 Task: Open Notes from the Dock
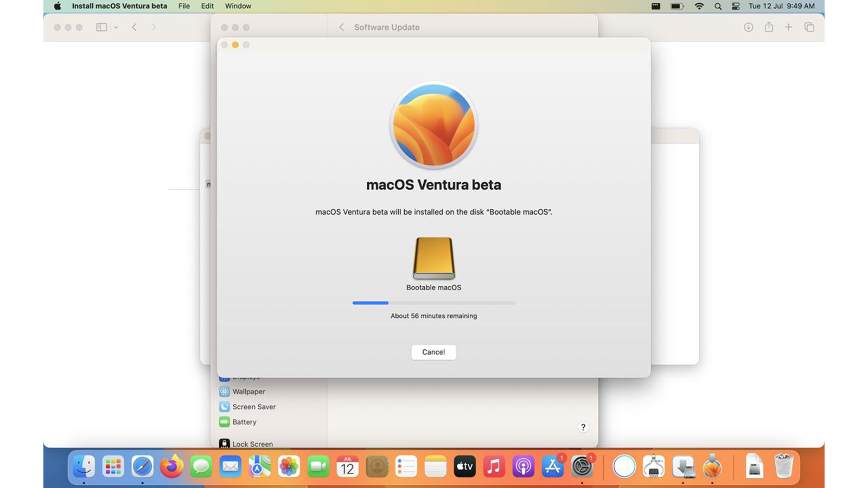436,466
